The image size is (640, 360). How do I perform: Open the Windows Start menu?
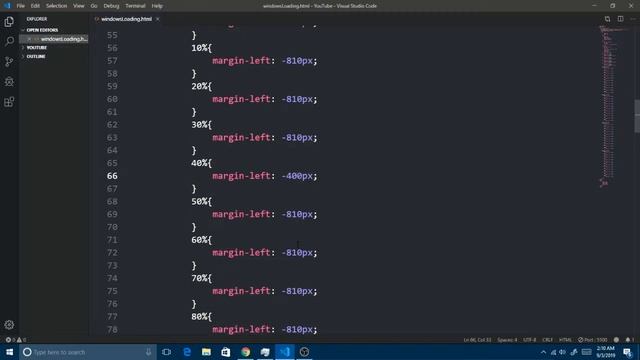click(x=9, y=352)
